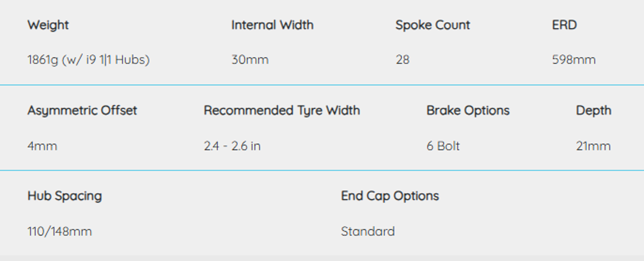644x261 pixels.
Task: Select the 4mm offset value
Action: point(42,146)
